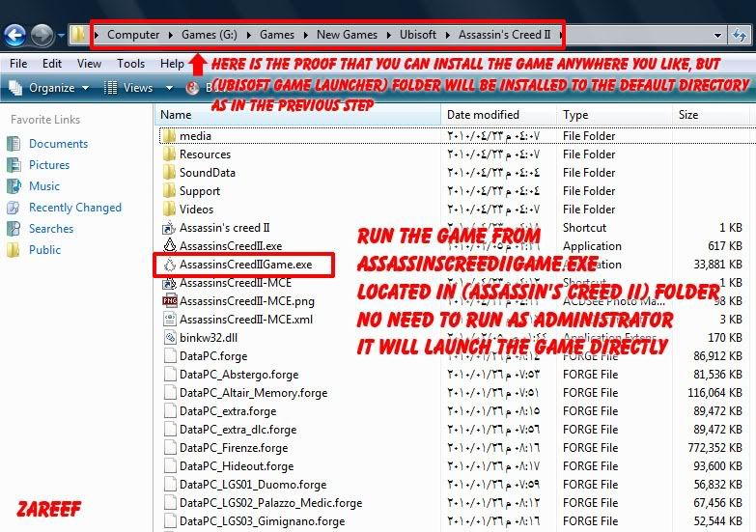Expand the arrow after Ubisoft breadcrumb
Screen dimensions: 756x532
[x=447, y=35]
